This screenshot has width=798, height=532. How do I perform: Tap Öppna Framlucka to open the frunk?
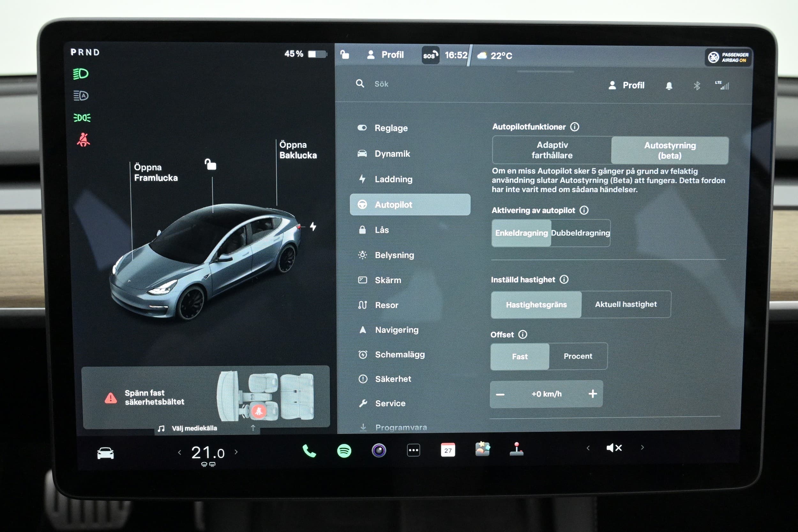(156, 172)
